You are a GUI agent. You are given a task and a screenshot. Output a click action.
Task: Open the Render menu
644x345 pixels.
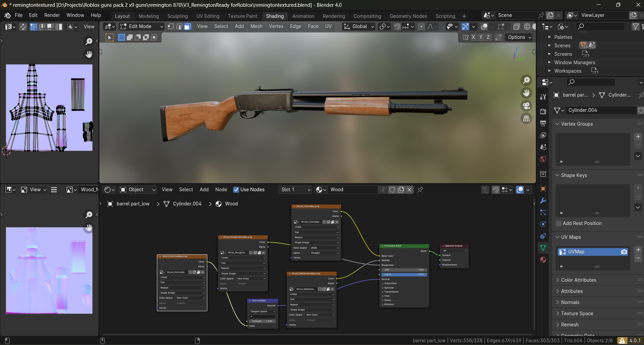[52, 15]
